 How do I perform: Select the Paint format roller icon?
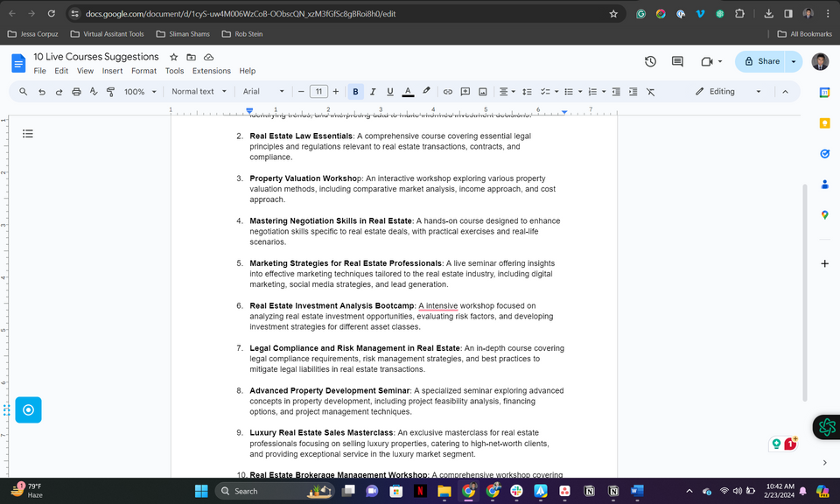click(x=110, y=92)
